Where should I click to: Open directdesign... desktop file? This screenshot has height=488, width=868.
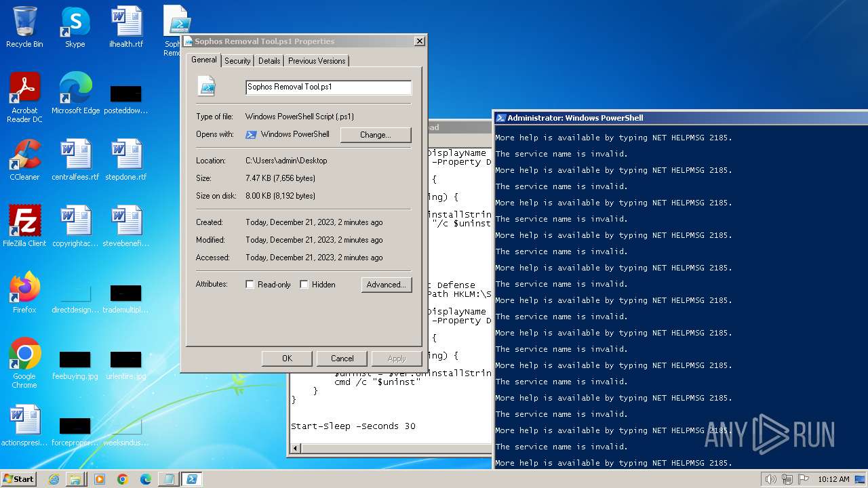pyautogui.click(x=75, y=298)
